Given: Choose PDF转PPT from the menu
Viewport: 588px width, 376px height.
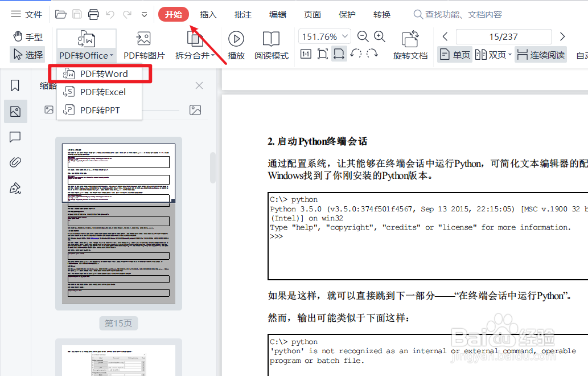Looking at the screenshot, I should (100, 110).
